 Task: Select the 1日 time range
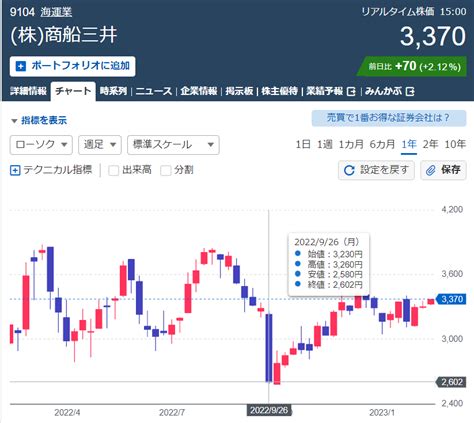(x=303, y=144)
